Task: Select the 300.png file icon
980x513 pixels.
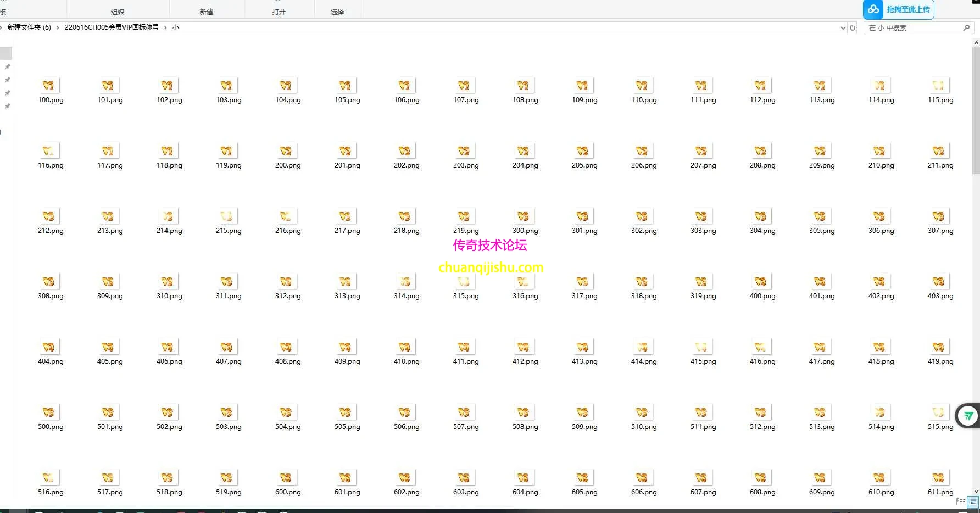Action: [525, 216]
